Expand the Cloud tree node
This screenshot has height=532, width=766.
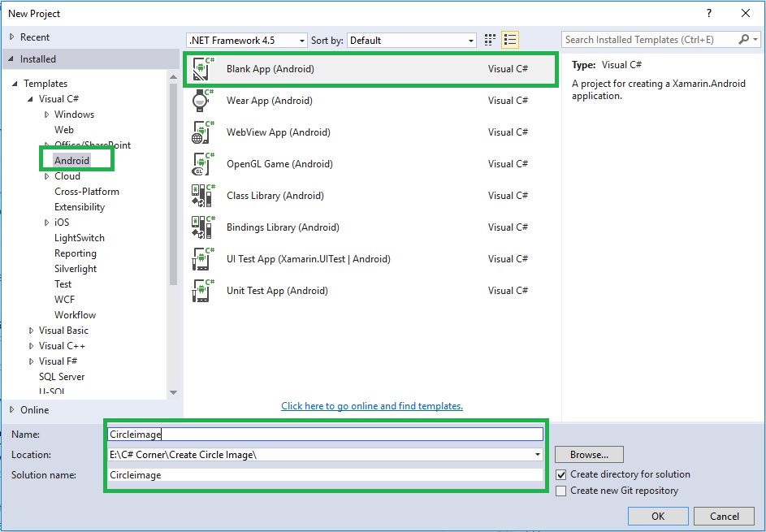46,176
